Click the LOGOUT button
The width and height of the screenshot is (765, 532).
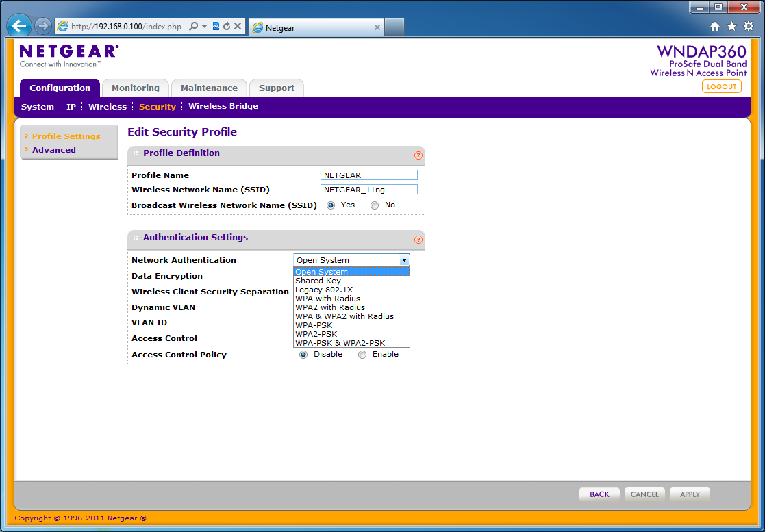[722, 86]
